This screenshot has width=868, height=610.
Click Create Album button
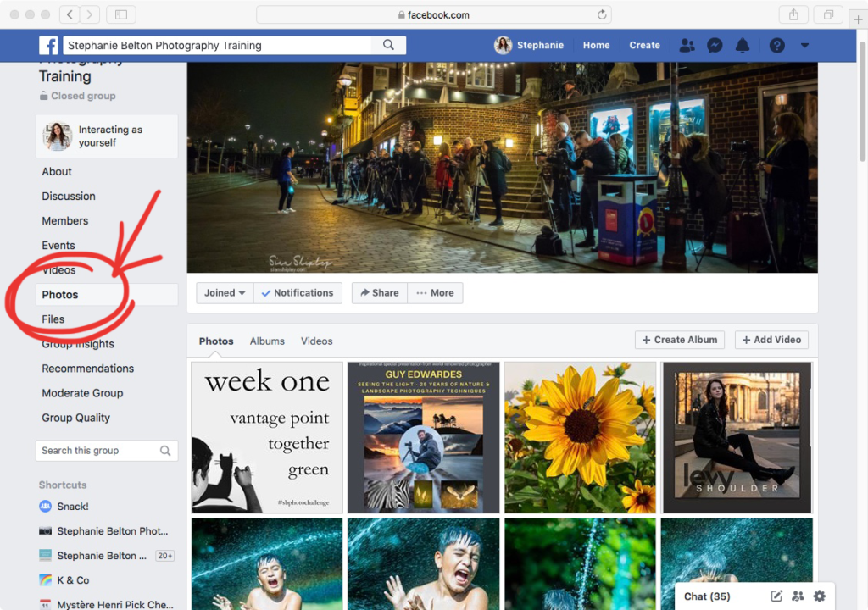tap(680, 340)
